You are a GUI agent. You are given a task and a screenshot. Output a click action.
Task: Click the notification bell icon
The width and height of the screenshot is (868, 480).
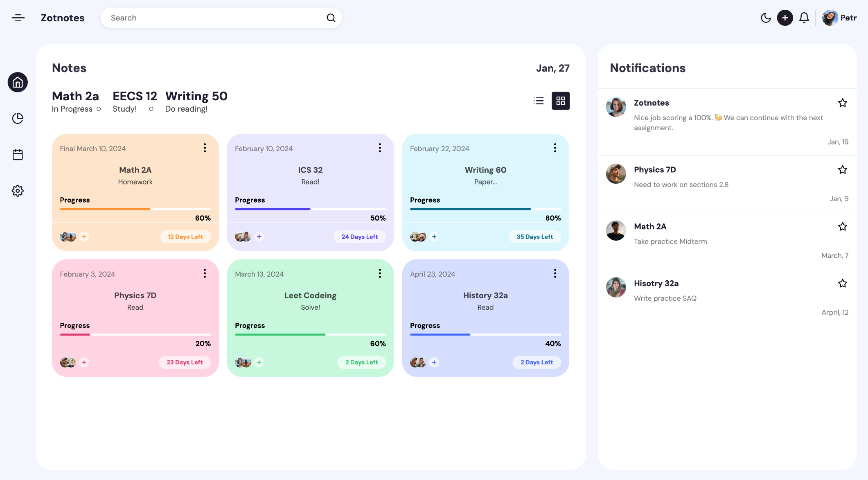(804, 18)
